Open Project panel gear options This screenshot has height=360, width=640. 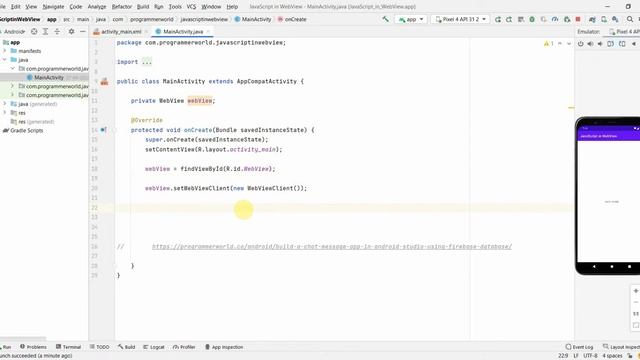(x=71, y=31)
